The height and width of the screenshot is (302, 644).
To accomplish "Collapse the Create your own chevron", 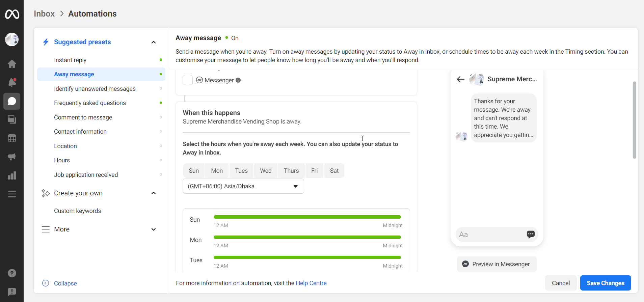I will [x=154, y=193].
